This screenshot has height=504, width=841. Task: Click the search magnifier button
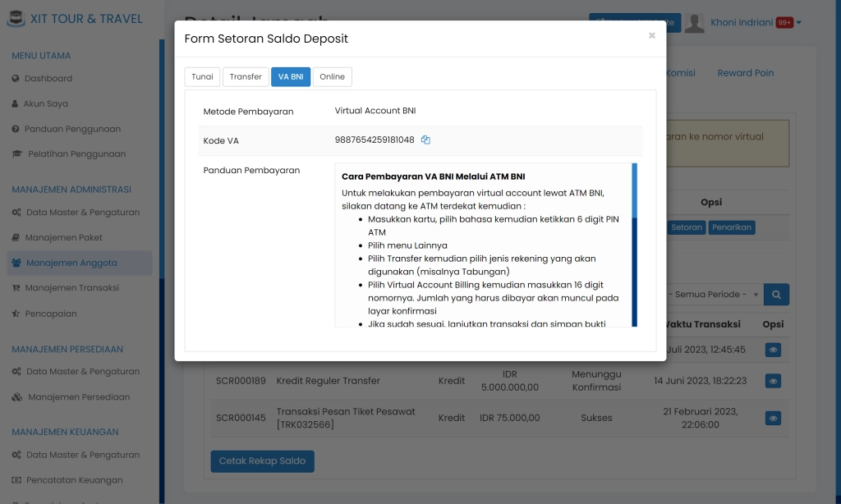[776, 295]
